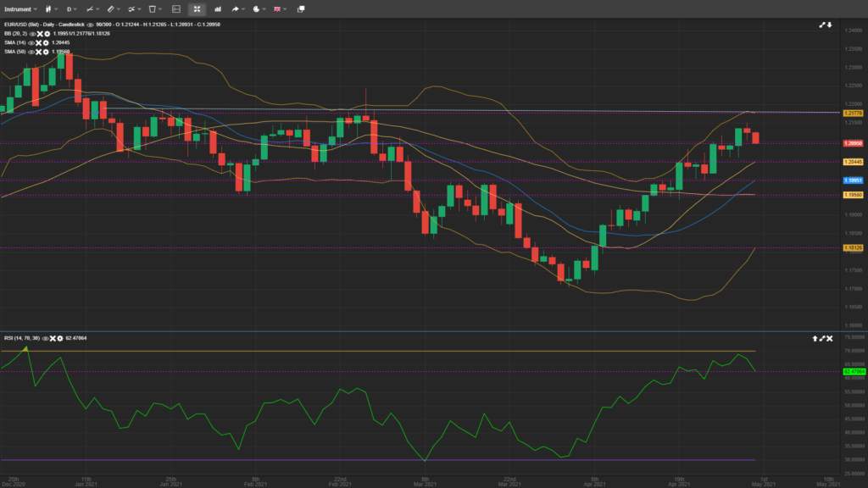The height and width of the screenshot is (488, 868).
Task: Click the red current price label 1.20950
Action: click(853, 143)
